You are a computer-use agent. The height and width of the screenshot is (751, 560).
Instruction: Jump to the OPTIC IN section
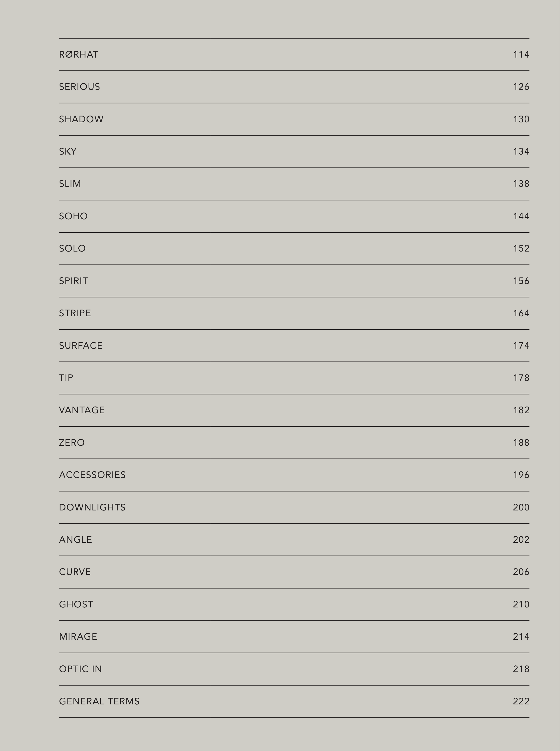tap(81, 669)
